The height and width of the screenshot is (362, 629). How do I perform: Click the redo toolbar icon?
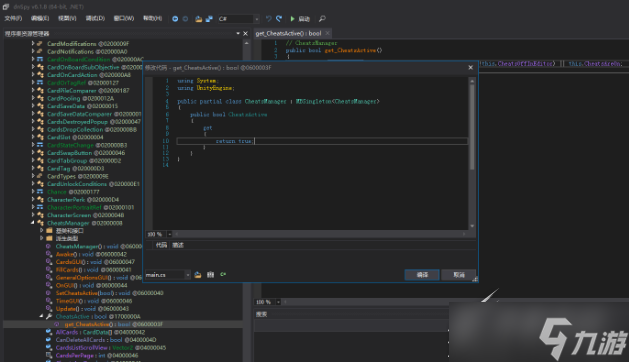click(279, 18)
